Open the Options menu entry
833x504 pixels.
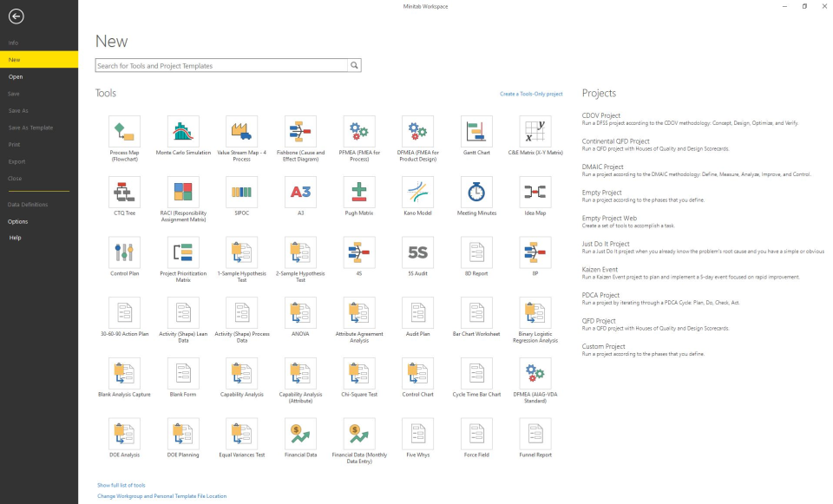coord(25,221)
